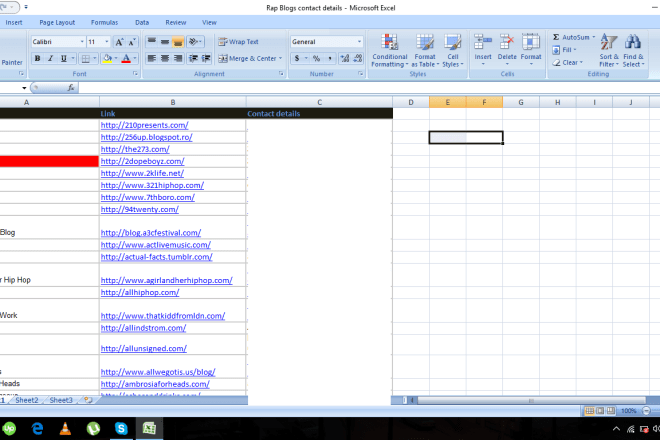Click the Merge & Center button
This screenshot has height=440, width=660.
click(x=247, y=59)
